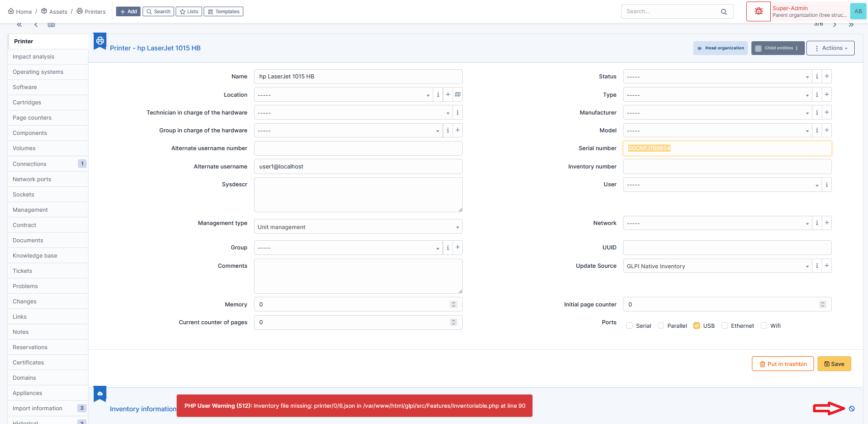Add new Status with plus icon

click(827, 76)
